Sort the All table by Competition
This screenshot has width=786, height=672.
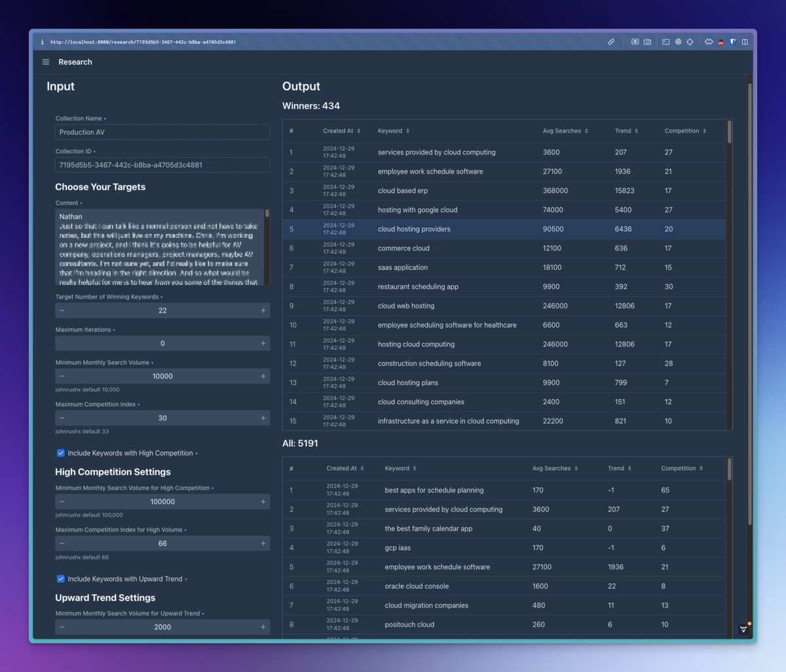click(x=682, y=468)
